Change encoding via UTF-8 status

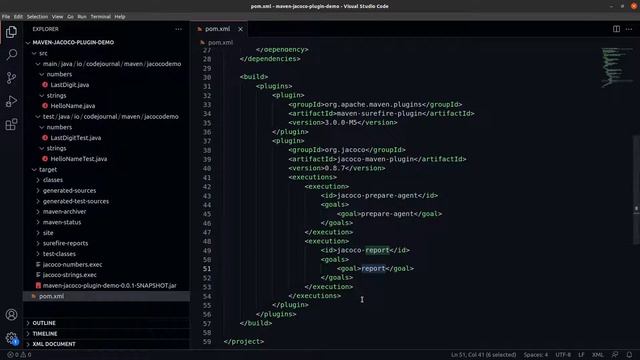tap(563, 355)
